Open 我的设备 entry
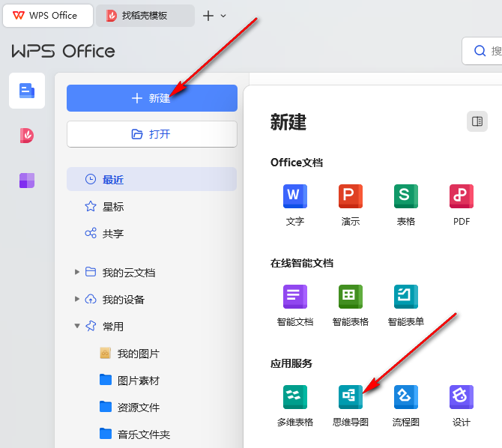 point(124,300)
